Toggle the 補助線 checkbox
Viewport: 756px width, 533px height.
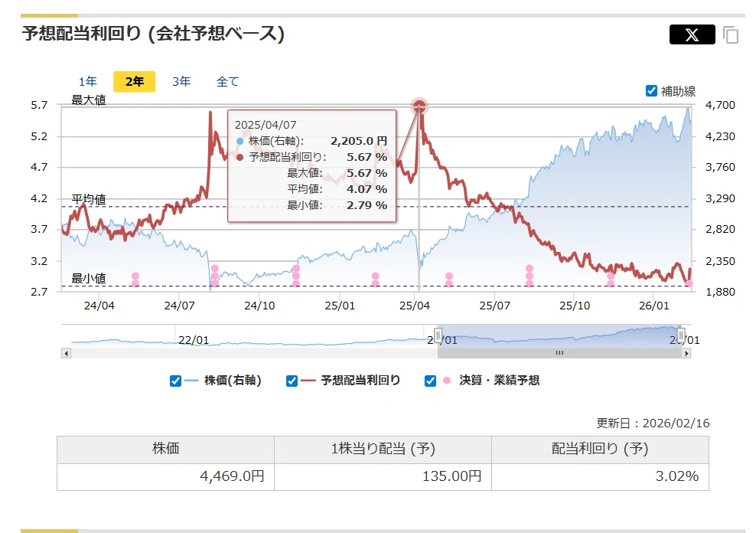tap(651, 90)
